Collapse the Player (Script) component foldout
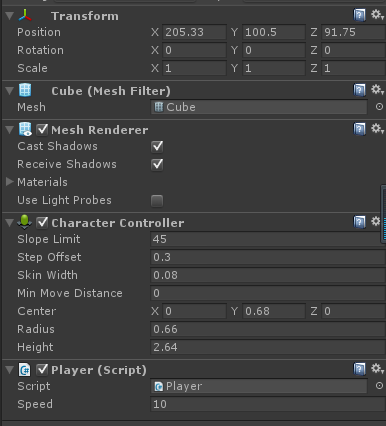 [x=10, y=369]
